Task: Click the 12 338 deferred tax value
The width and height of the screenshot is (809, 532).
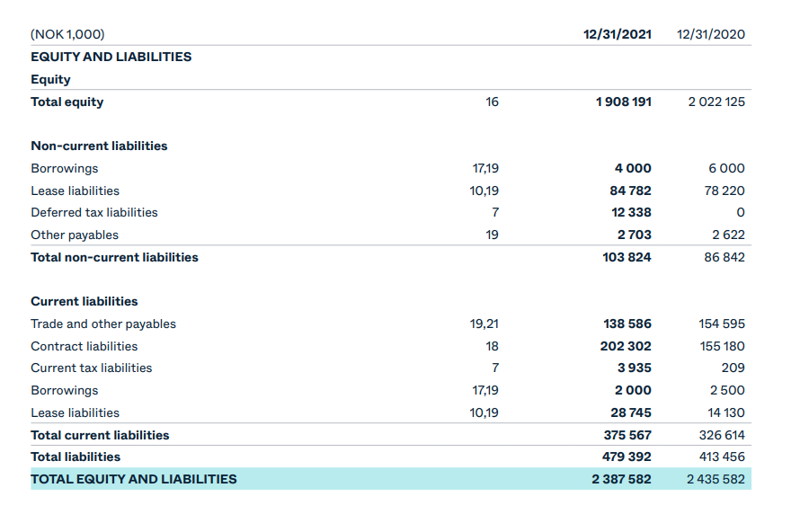Action: (632, 213)
